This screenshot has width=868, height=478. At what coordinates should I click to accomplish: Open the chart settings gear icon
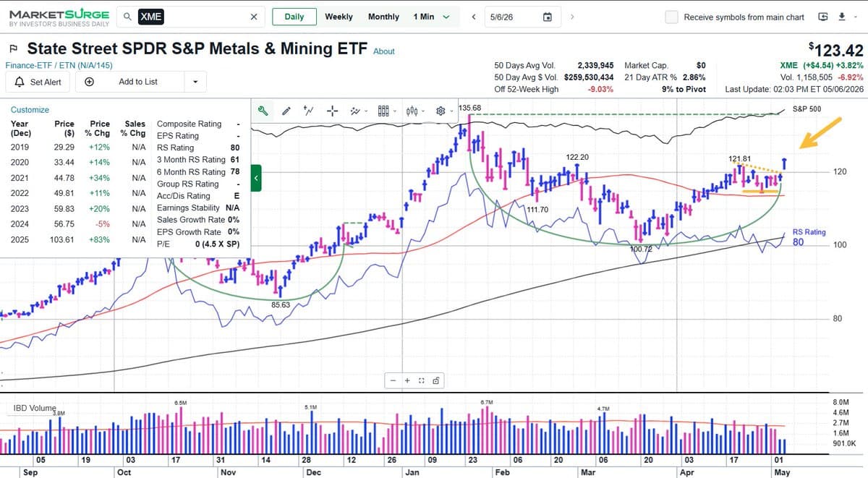click(440, 111)
